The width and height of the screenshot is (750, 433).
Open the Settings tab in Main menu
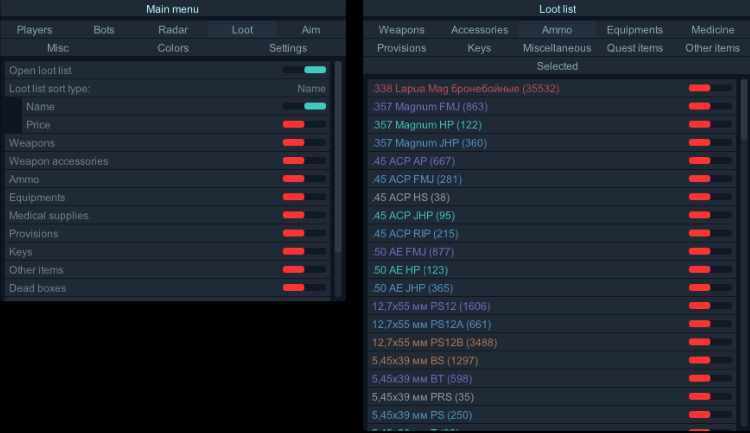click(x=288, y=48)
